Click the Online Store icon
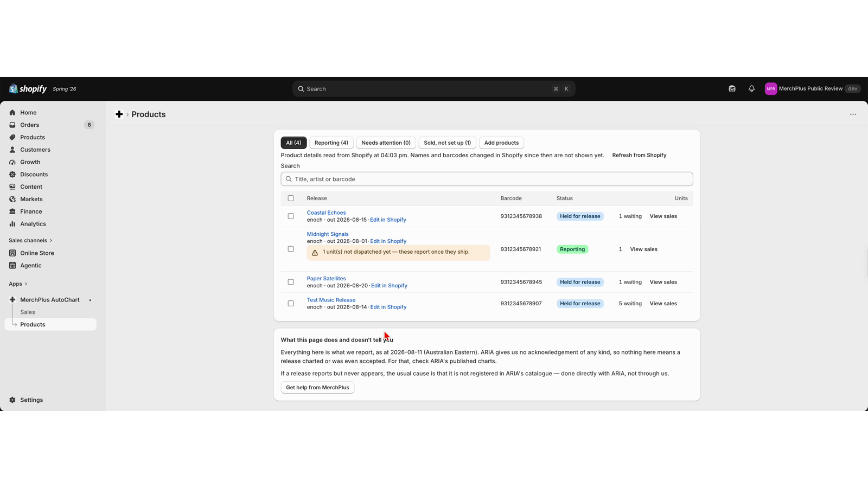The width and height of the screenshot is (868, 488). click(x=12, y=253)
